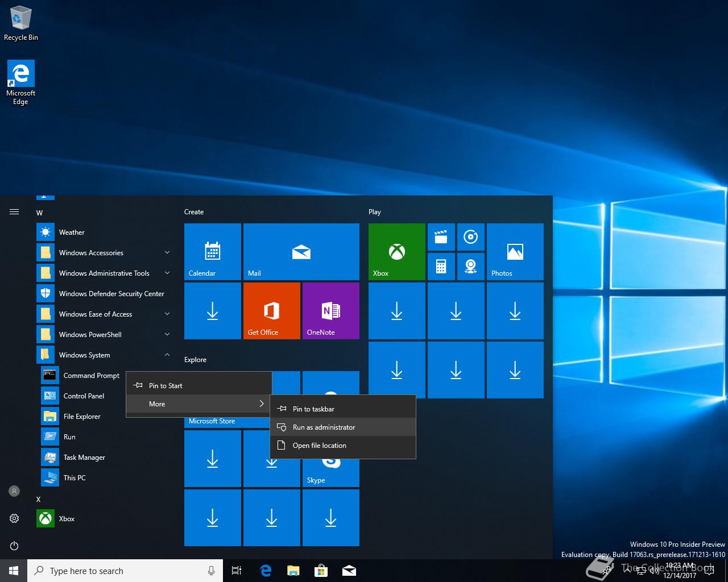The image size is (728, 582).
Task: Expand the Windows Accessories folder
Action: point(105,253)
